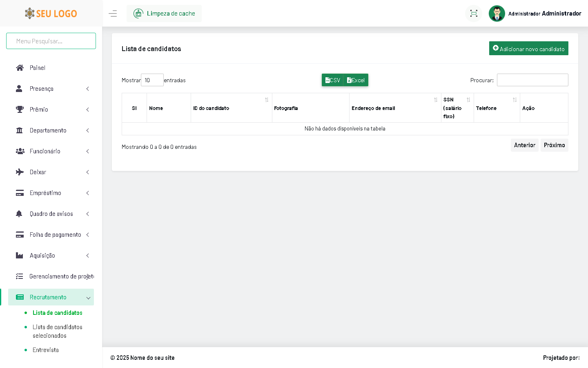
Task: Collapse the Recrutamento sidebar section
Action: tap(51, 297)
